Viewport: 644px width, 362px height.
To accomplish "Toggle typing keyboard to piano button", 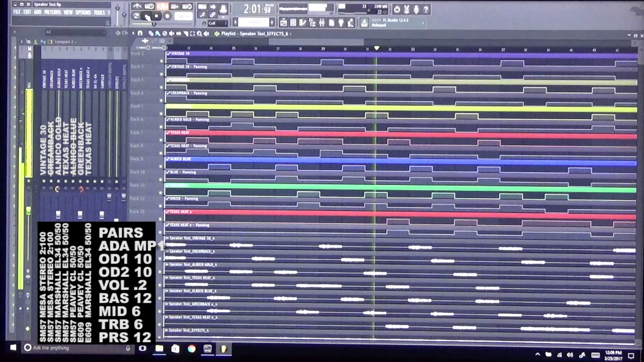I will point(202,6).
